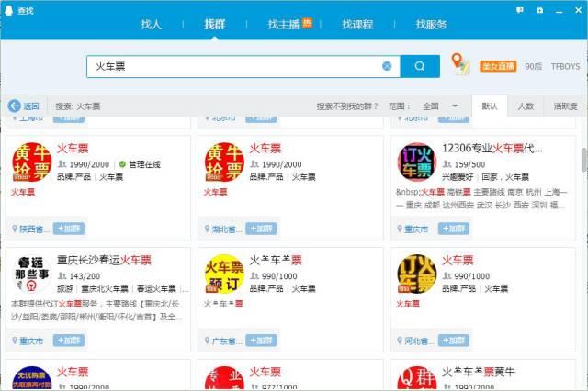Click the QQ penguin logo in title bar
The width and height of the screenshot is (588, 391).
point(8,10)
